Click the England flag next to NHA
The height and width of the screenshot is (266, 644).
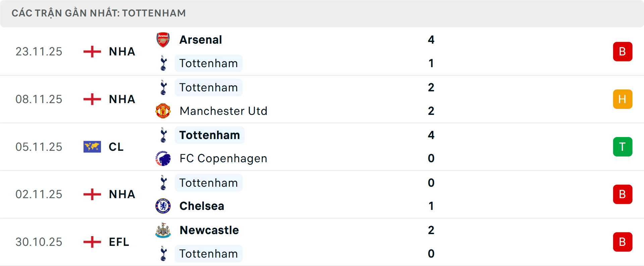(92, 51)
